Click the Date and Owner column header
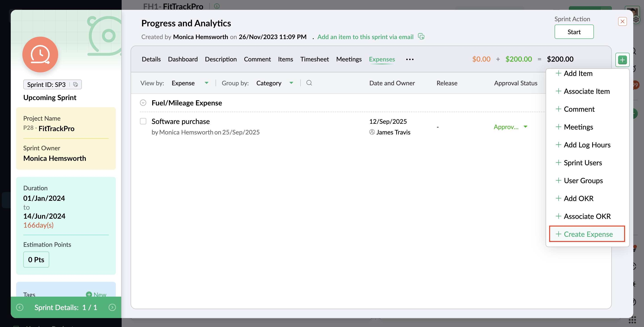 point(392,83)
